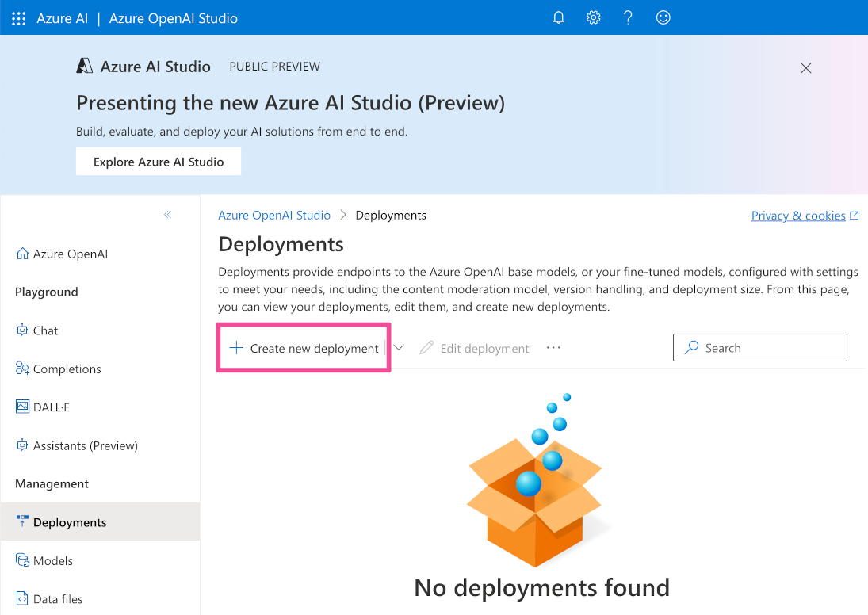Open the app launcher waffle icon
Screen dimensions: 868x615
click(18, 17)
